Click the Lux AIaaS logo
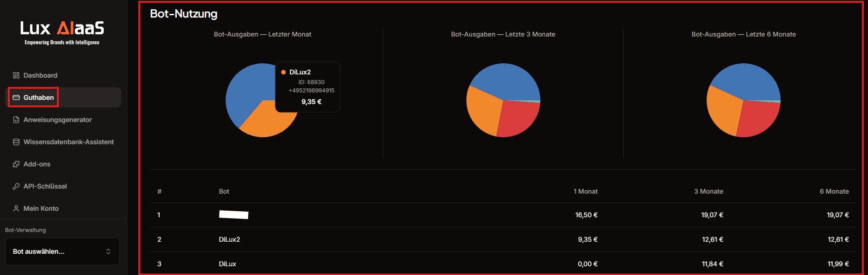The image size is (868, 275). 62,33
